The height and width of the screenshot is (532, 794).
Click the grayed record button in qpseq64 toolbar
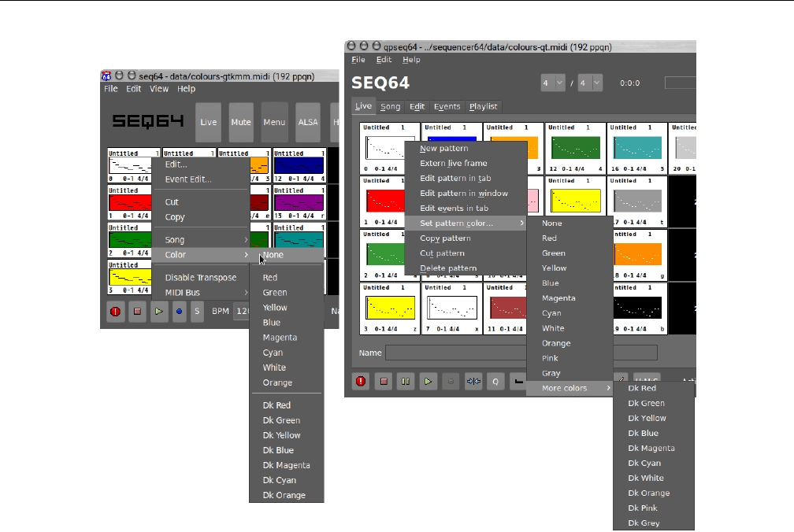pyautogui.click(x=451, y=382)
